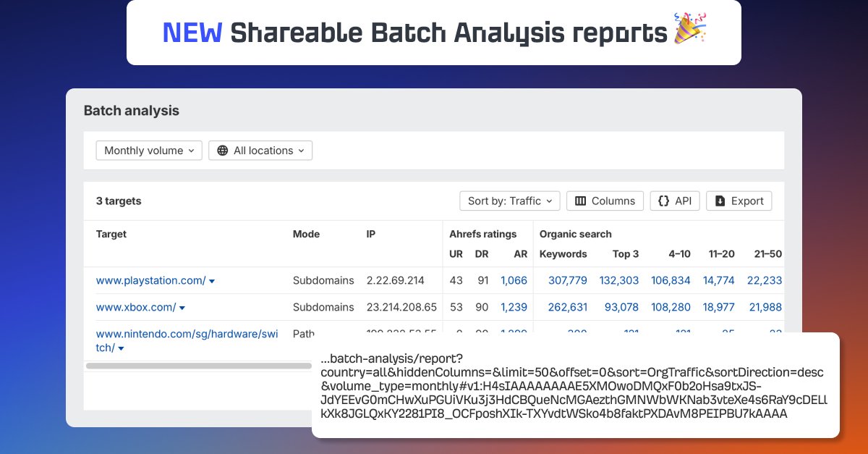Image resolution: width=868 pixels, height=454 pixels.
Task: Open the www.xbox.com/ link
Action: [x=136, y=307]
